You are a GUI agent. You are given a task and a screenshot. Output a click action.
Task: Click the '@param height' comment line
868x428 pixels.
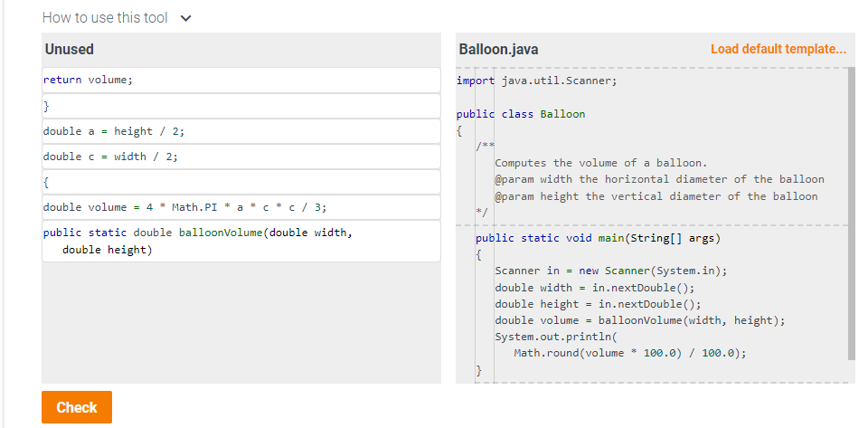click(656, 196)
